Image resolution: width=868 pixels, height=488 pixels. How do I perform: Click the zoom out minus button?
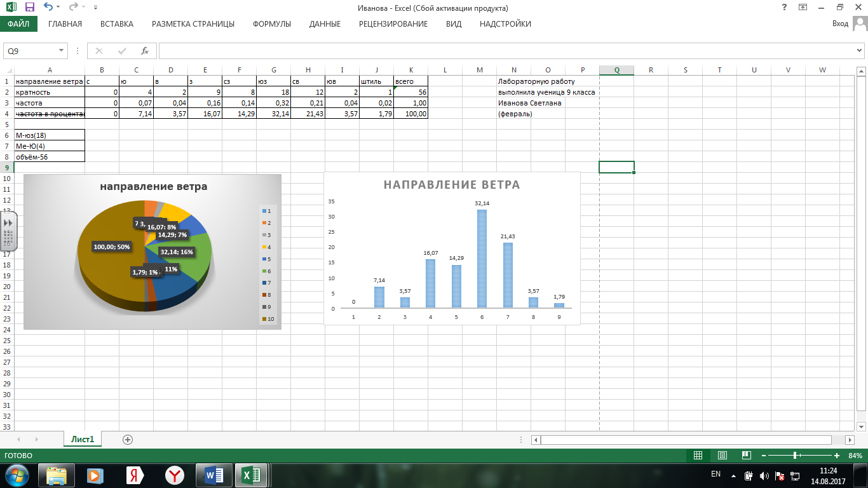pyautogui.click(x=764, y=456)
